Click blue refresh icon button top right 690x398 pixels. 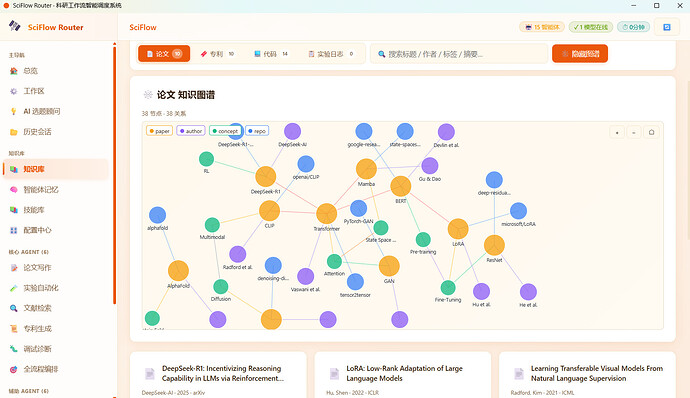(667, 27)
